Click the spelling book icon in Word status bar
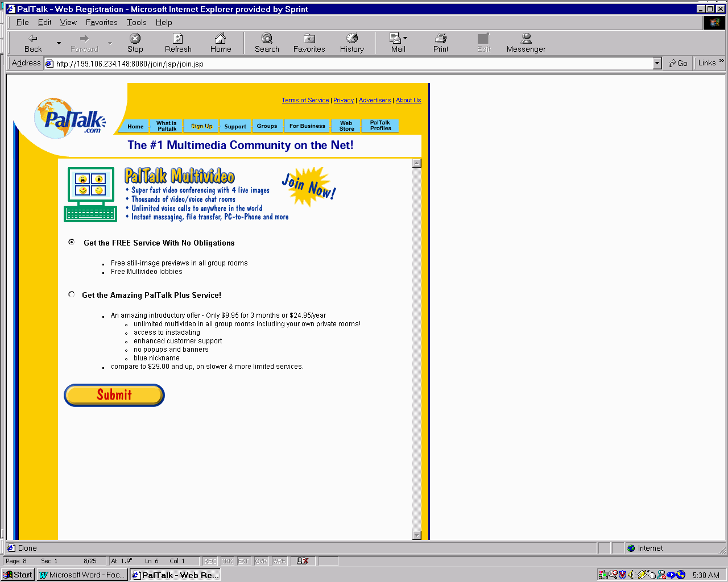 (303, 561)
